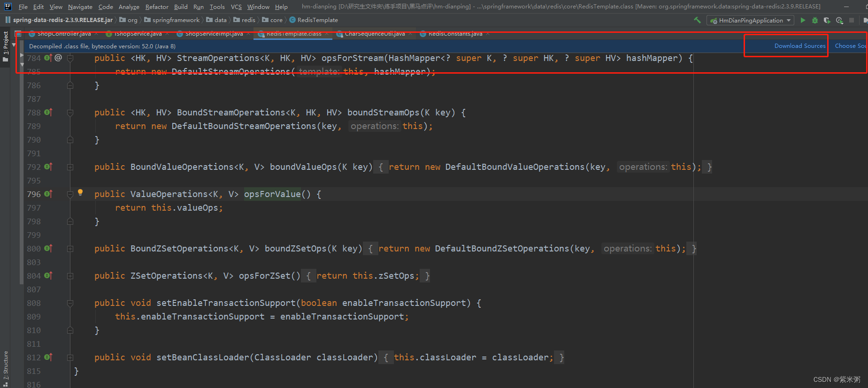Open the Help menu

[281, 7]
